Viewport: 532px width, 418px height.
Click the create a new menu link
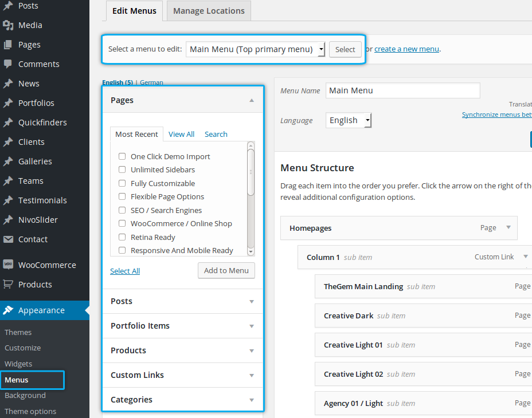(x=406, y=49)
